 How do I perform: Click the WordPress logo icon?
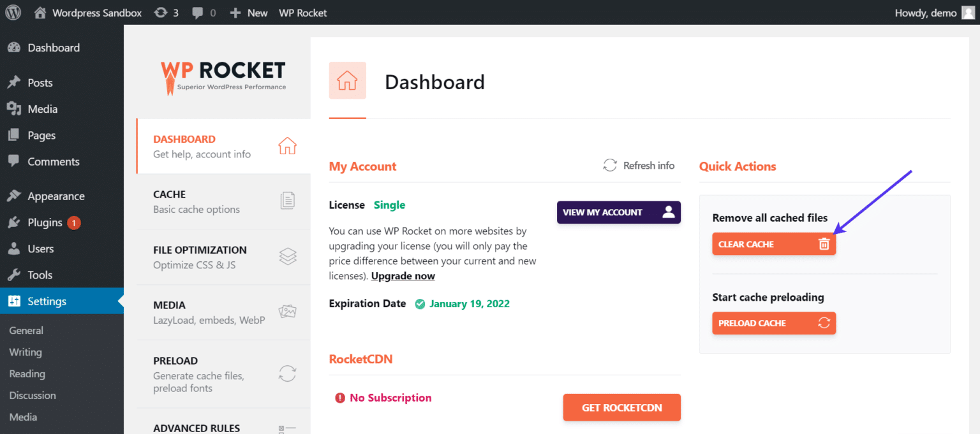point(13,12)
